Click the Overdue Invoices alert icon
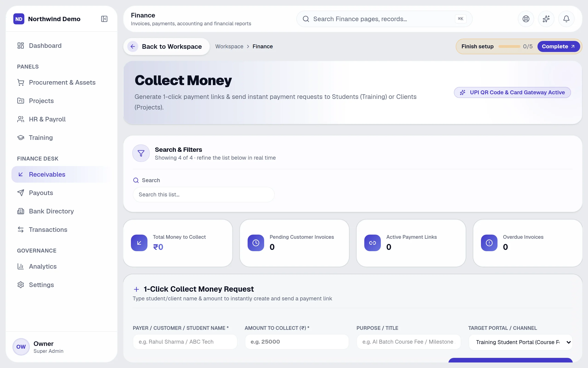The width and height of the screenshot is (588, 368). tap(489, 243)
